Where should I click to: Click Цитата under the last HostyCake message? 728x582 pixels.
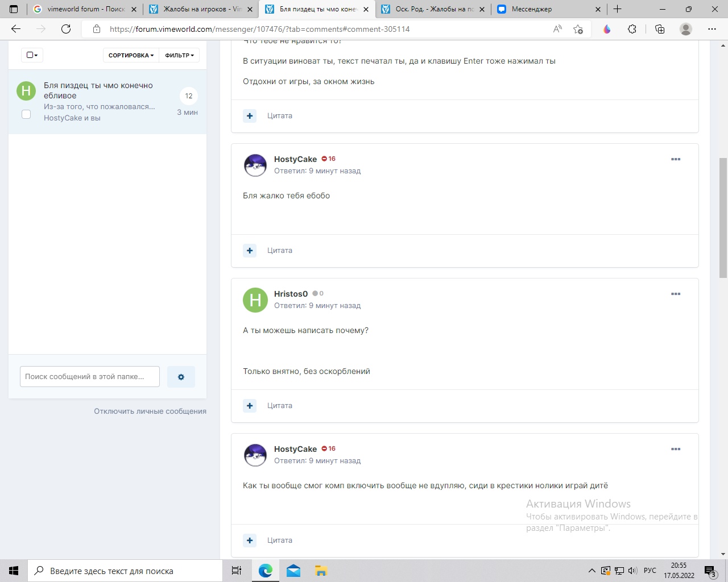pos(279,541)
